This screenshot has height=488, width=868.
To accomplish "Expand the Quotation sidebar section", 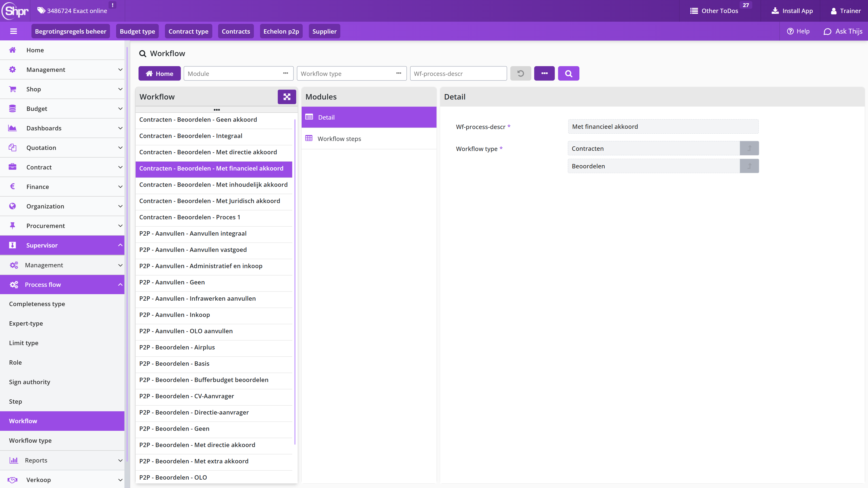I will click(62, 148).
